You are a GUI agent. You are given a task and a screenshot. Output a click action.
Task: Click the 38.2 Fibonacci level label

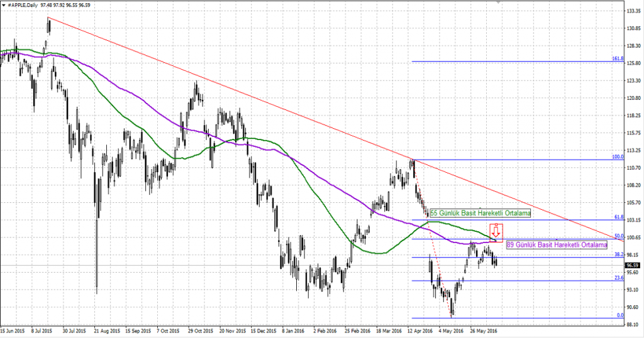coord(619,254)
